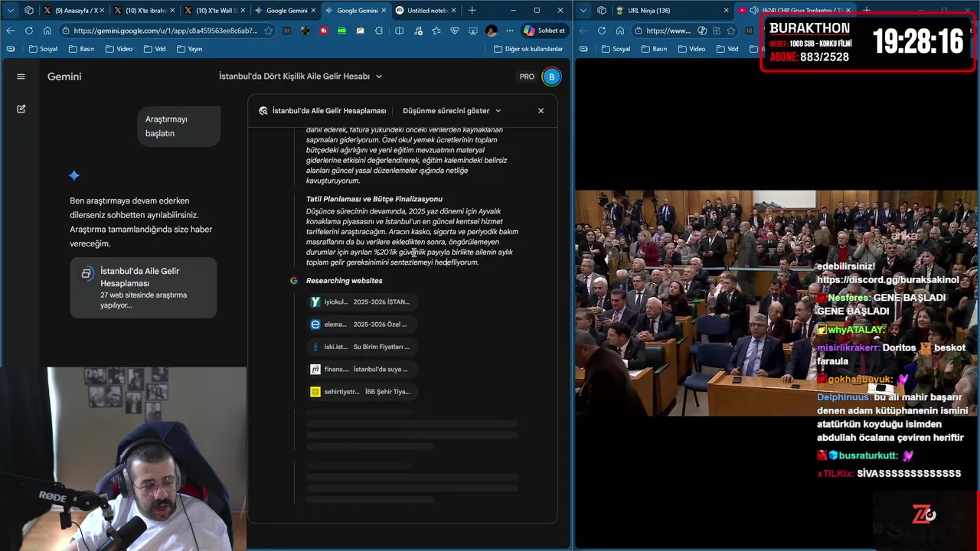Open the Basın bookmark folder in left browser

81,49
